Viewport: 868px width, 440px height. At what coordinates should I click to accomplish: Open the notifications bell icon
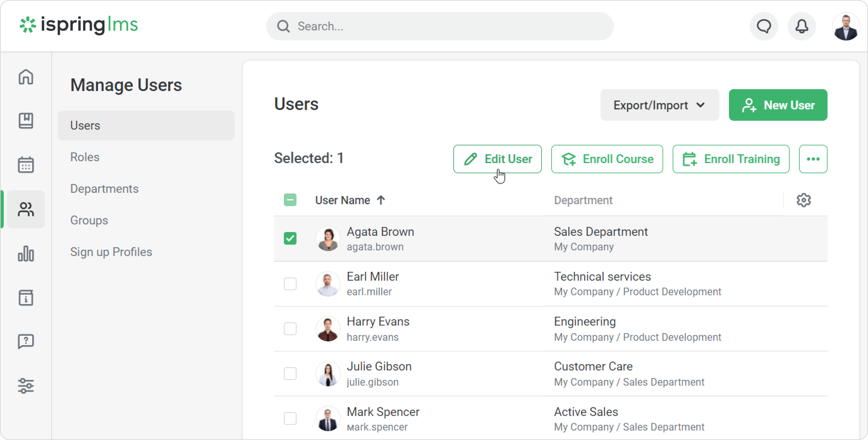[x=802, y=26]
